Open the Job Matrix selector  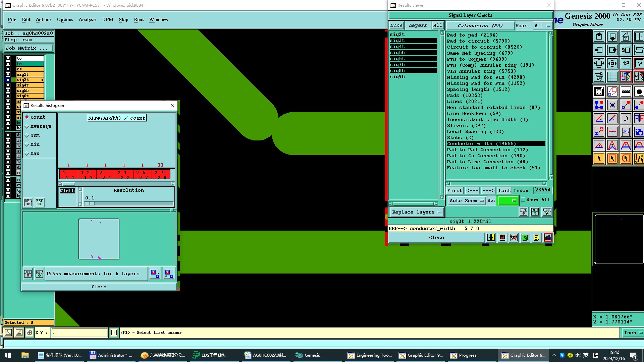(x=29, y=48)
